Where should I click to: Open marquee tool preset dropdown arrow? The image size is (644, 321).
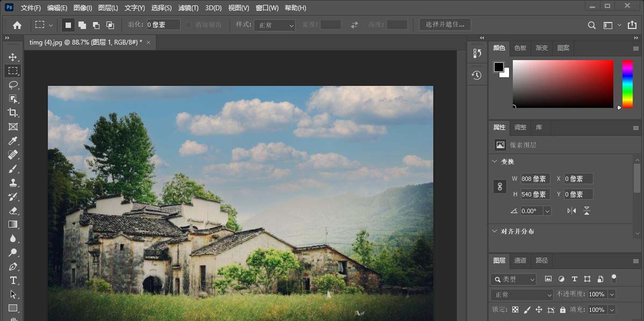point(51,25)
